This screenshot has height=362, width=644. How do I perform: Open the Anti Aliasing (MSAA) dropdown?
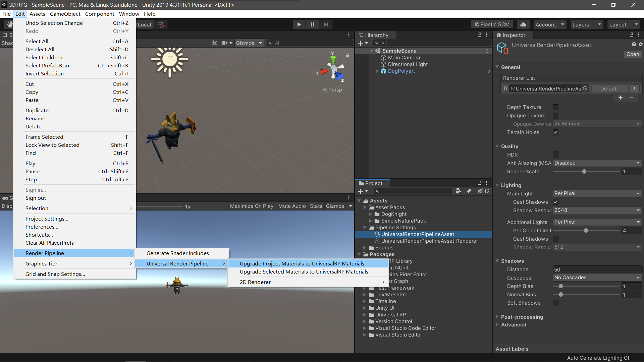[597, 163]
